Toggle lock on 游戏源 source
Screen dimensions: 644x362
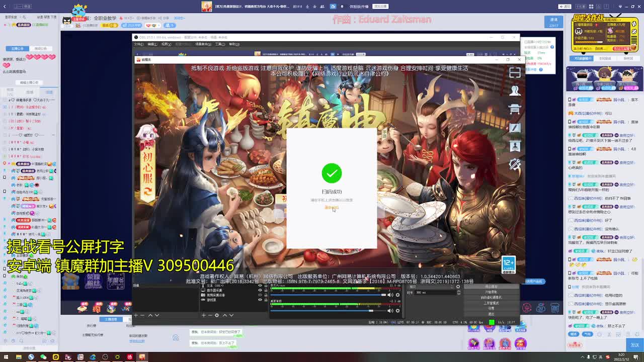[x=266, y=300]
